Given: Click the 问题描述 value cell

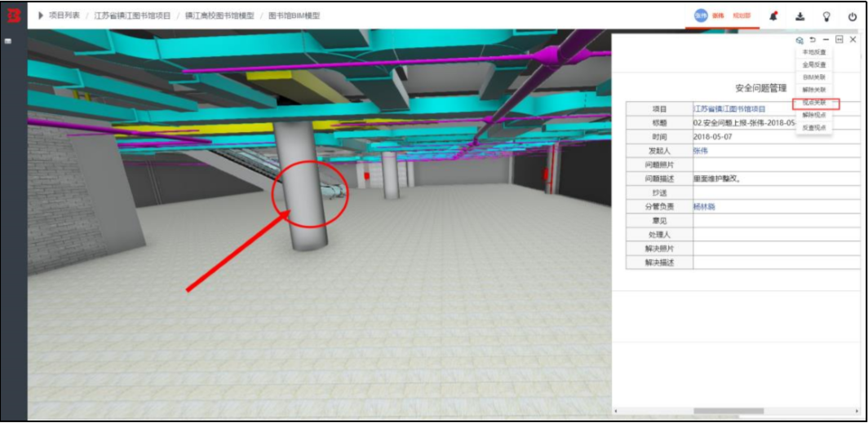Looking at the screenshot, I should tap(776, 178).
